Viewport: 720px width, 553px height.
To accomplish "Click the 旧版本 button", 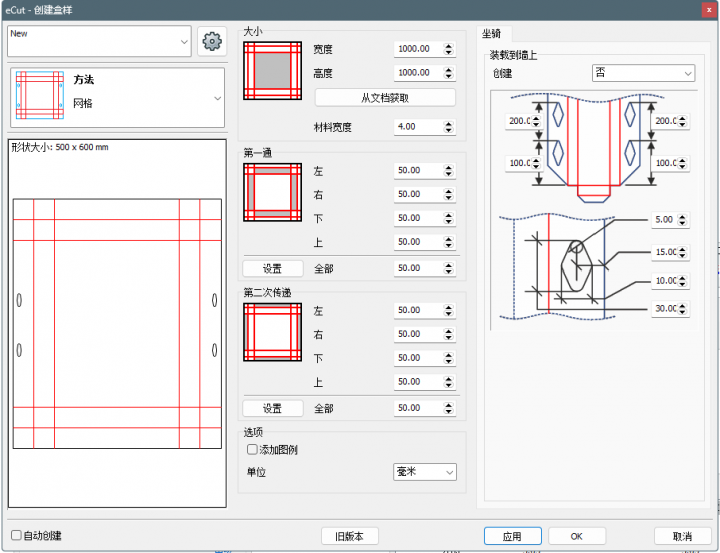I will coord(358,536).
